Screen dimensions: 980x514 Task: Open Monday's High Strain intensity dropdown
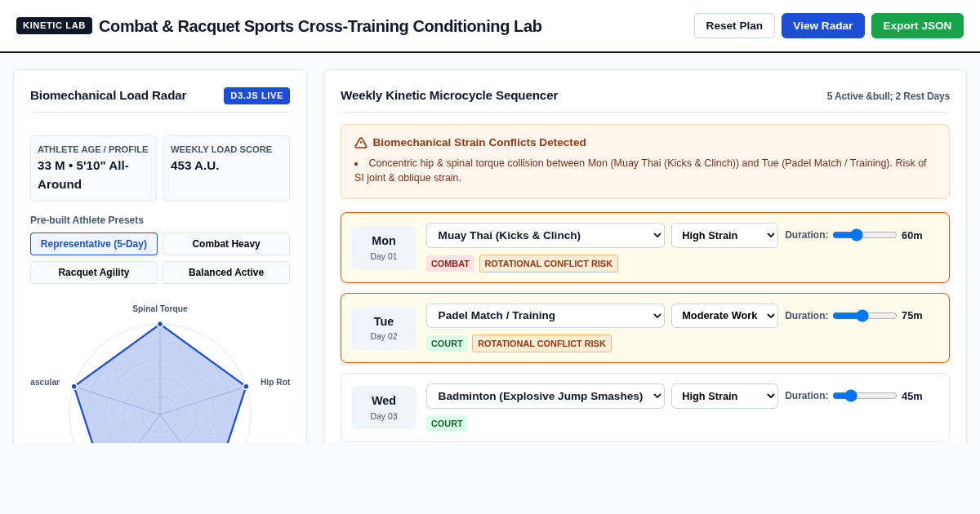[724, 235]
